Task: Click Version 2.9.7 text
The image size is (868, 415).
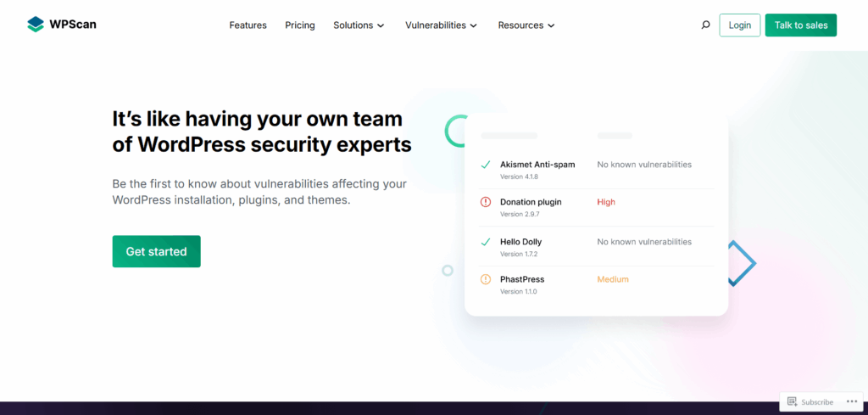Action: [519, 214]
